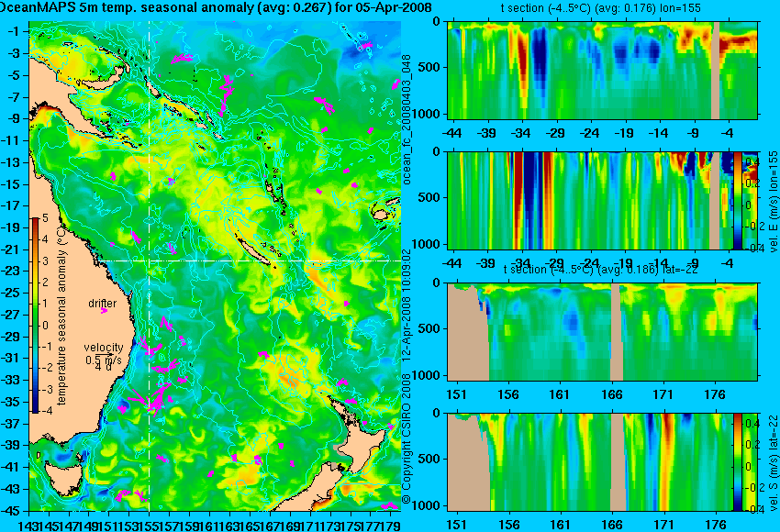The image size is (780, 532).
Task: Click the '0.2' value on the vel. E colorbar
Action: (752, 183)
